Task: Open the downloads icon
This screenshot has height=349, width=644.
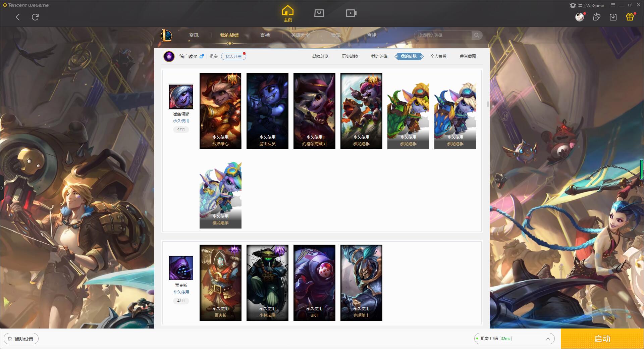Action: pyautogui.click(x=613, y=17)
